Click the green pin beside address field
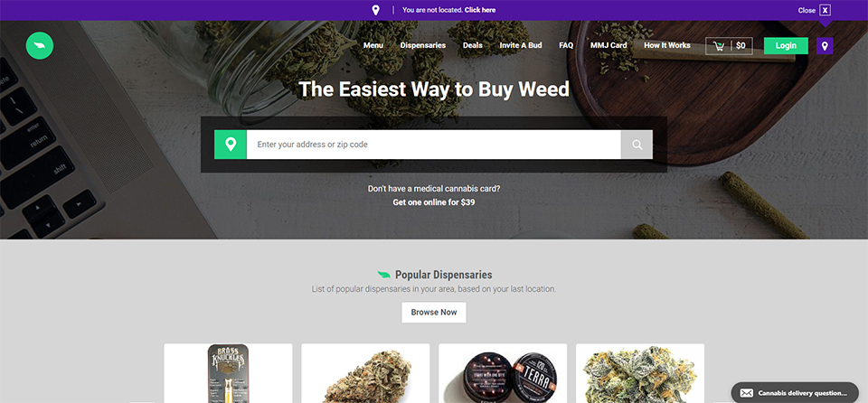868x403 pixels. (x=231, y=145)
